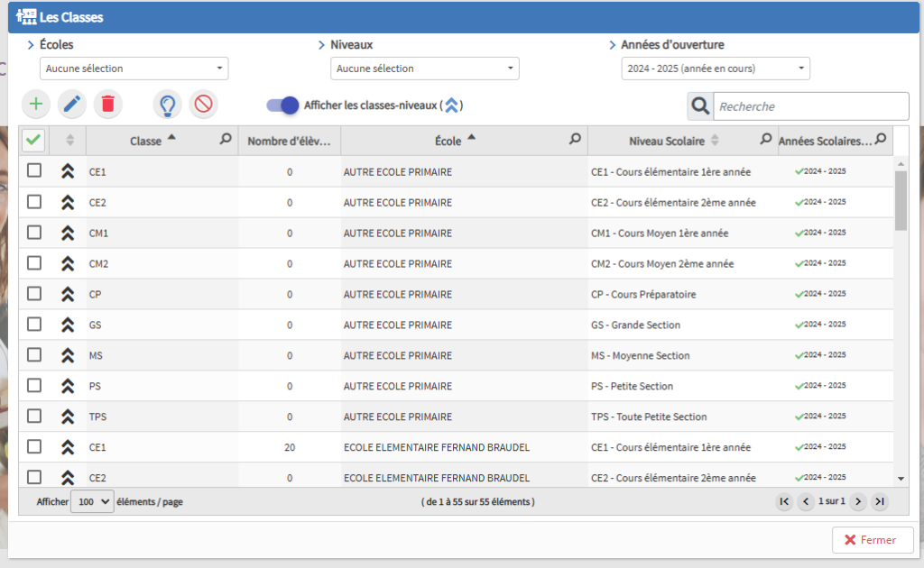The width and height of the screenshot is (924, 568).
Task: Check the checkbox for the CE1 AUTRE ECOLE row
Action: coord(34,171)
